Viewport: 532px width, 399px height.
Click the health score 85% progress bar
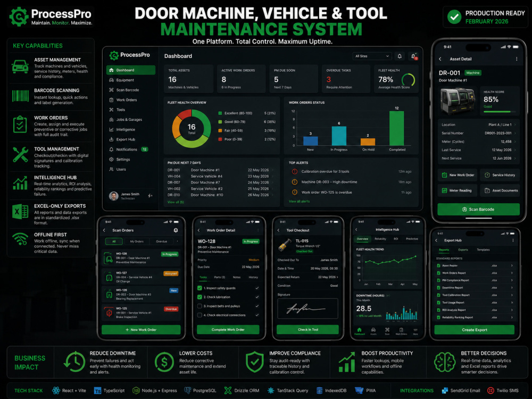[x=500, y=112]
